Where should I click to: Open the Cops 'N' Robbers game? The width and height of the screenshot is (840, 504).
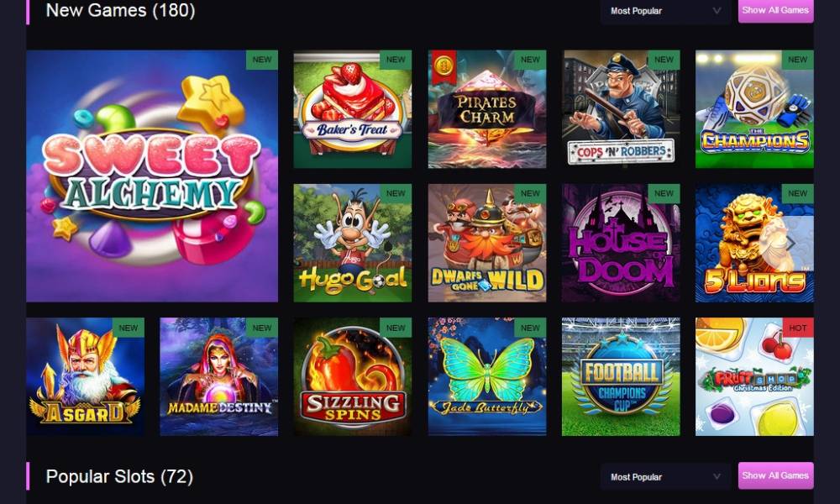click(621, 109)
